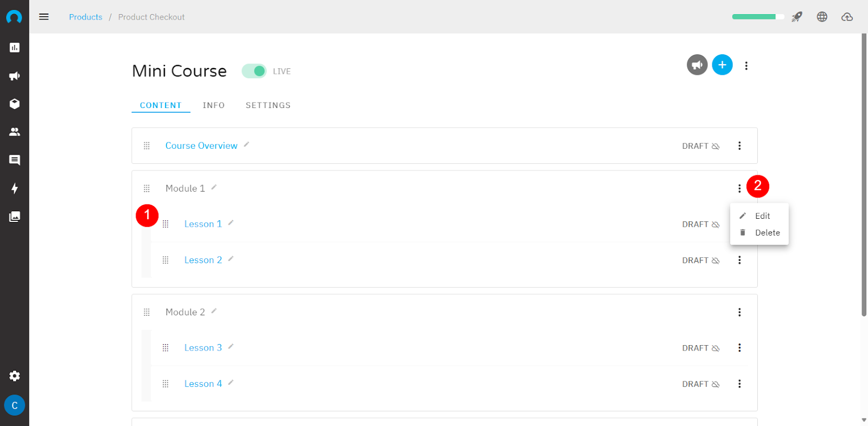Click the blue plus add button
The height and width of the screenshot is (426, 868).
[x=722, y=65]
